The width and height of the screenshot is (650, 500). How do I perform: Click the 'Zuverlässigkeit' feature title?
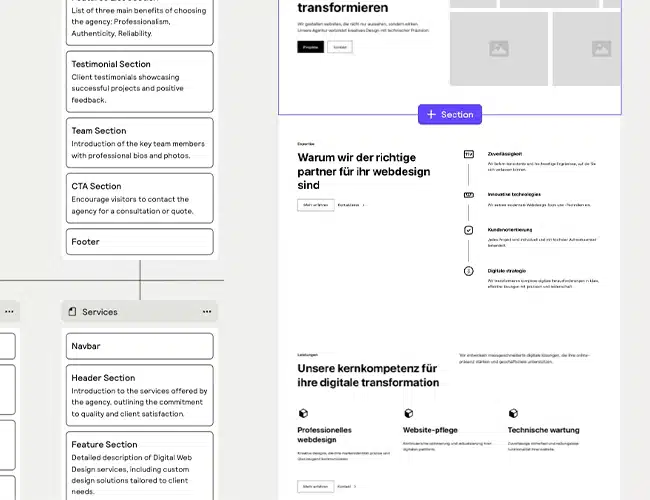tap(504, 154)
